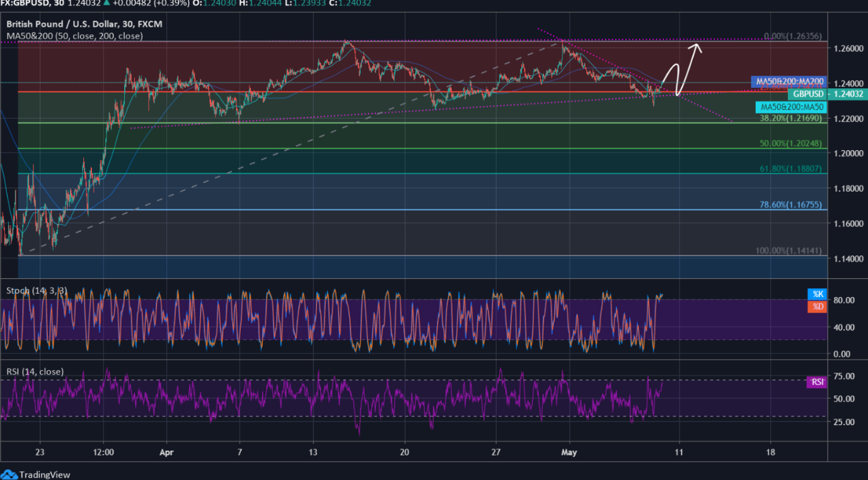
Task: Select the 50.00% Fibonacci level label
Action: point(790,144)
